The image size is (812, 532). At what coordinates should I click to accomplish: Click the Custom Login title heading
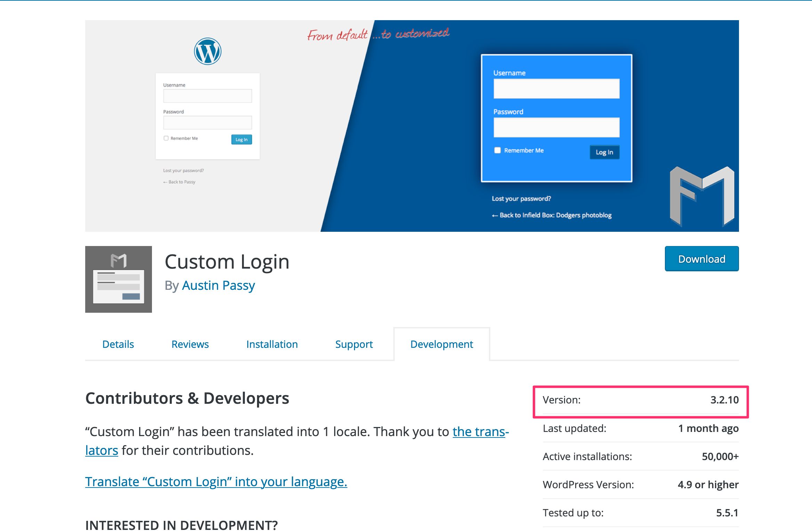[227, 262]
